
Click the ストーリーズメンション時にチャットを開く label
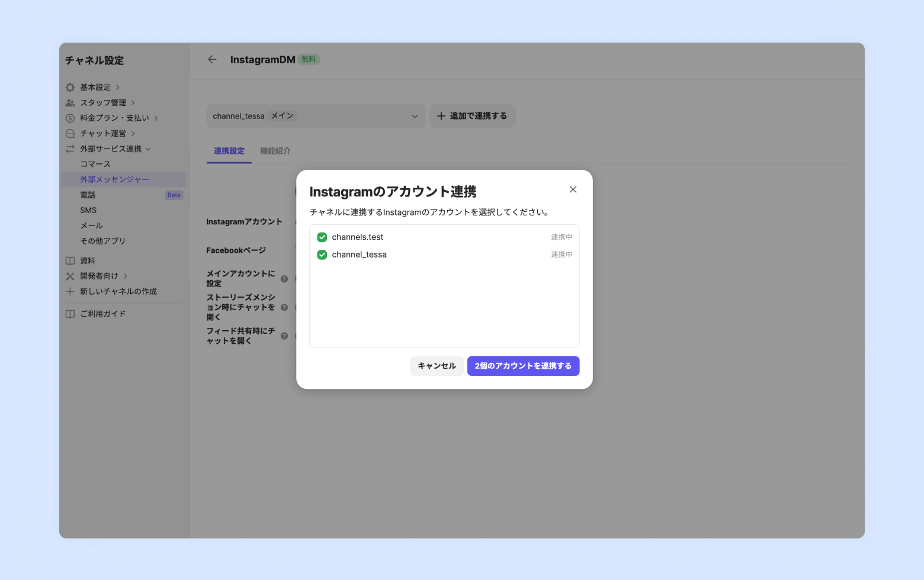click(240, 307)
